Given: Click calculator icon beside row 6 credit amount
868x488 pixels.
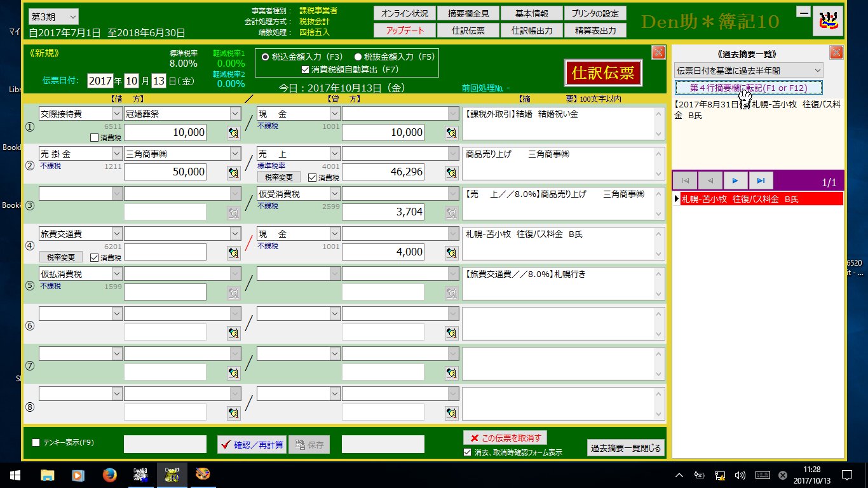Looking at the screenshot, I should pyautogui.click(x=452, y=332).
